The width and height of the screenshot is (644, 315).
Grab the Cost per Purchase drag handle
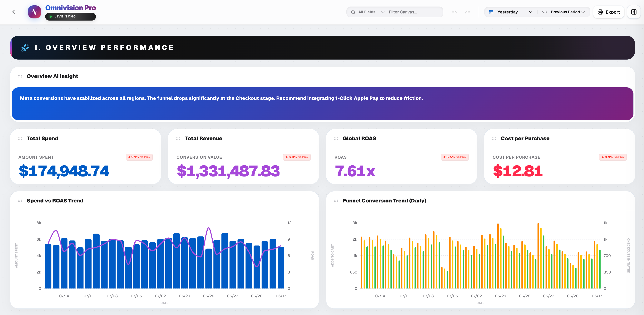pyautogui.click(x=494, y=138)
